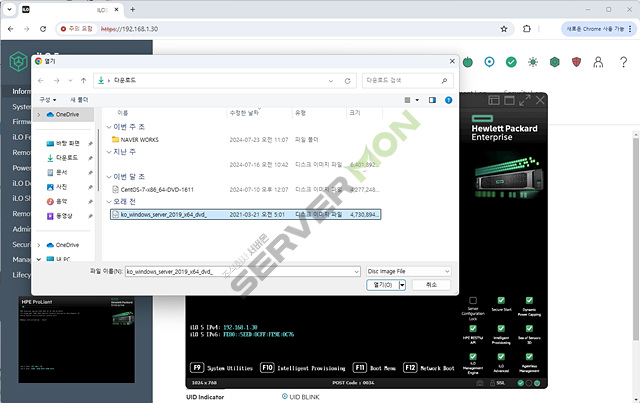Toggle the Intelligent Provisioning checkbox
640x403 pixels.
pos(501,329)
